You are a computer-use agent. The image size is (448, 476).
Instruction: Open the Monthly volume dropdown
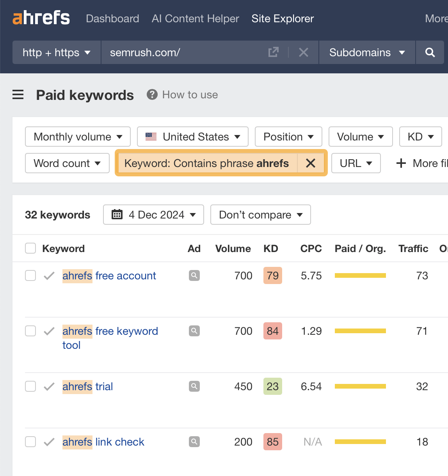coord(77,137)
